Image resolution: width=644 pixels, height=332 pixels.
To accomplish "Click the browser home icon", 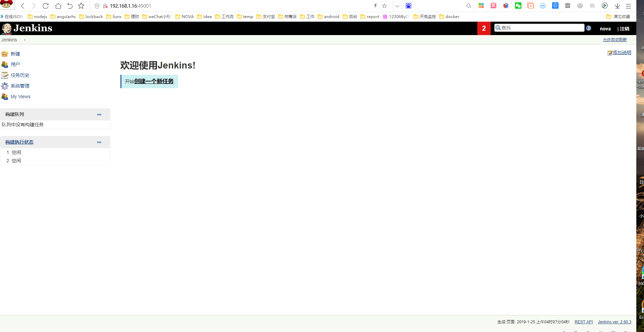I will tap(58, 6).
